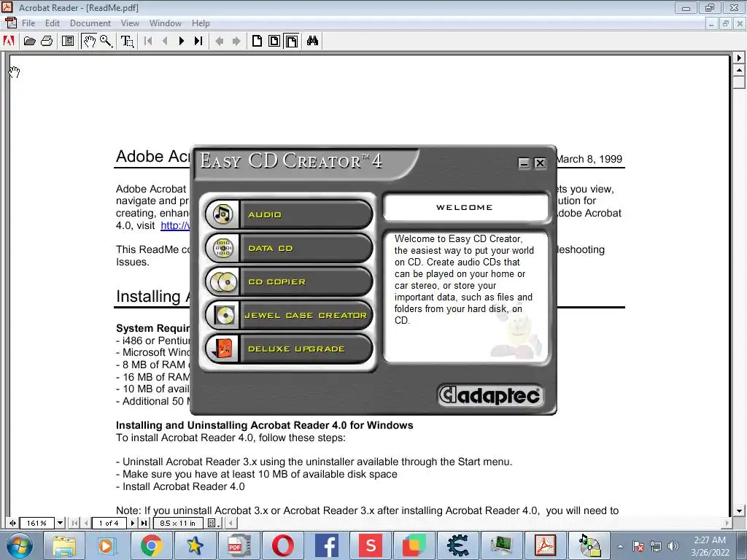Open the Document menu
747x560 pixels.
[90, 23]
